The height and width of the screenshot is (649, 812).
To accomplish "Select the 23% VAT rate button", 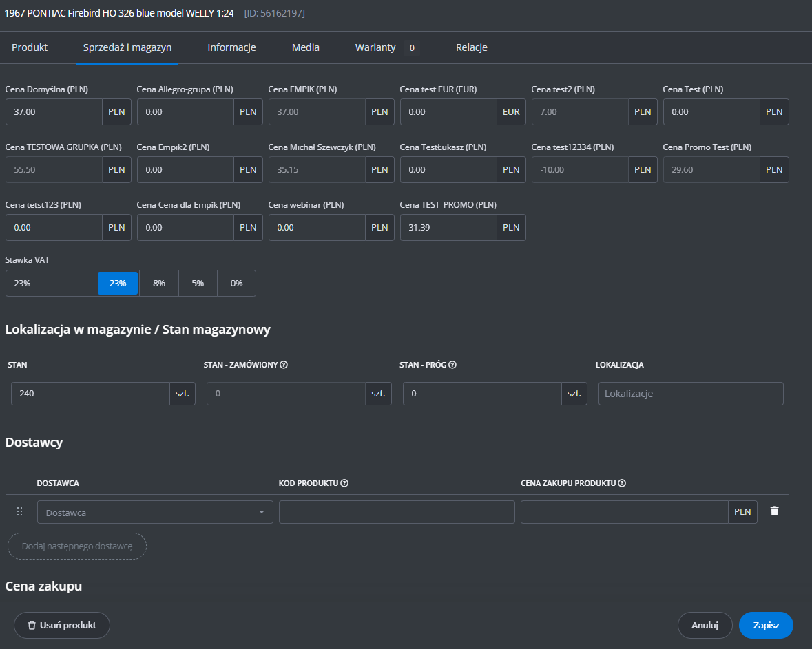I will (118, 284).
